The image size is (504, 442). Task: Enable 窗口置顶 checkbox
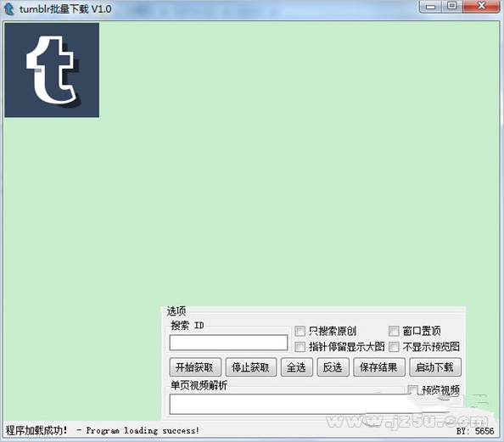(394, 331)
